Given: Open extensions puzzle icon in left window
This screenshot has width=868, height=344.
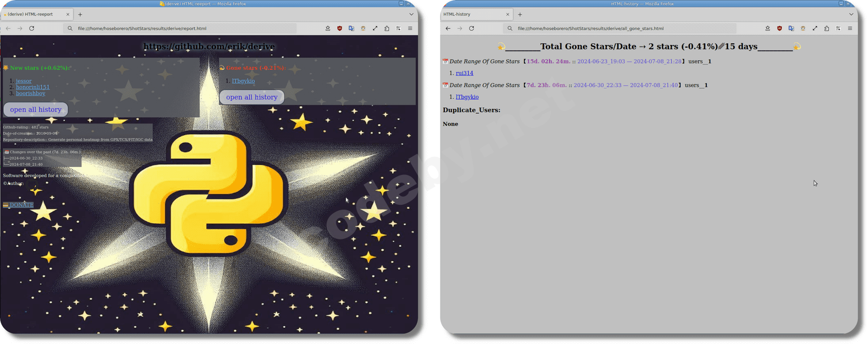Looking at the screenshot, I should click(x=387, y=28).
